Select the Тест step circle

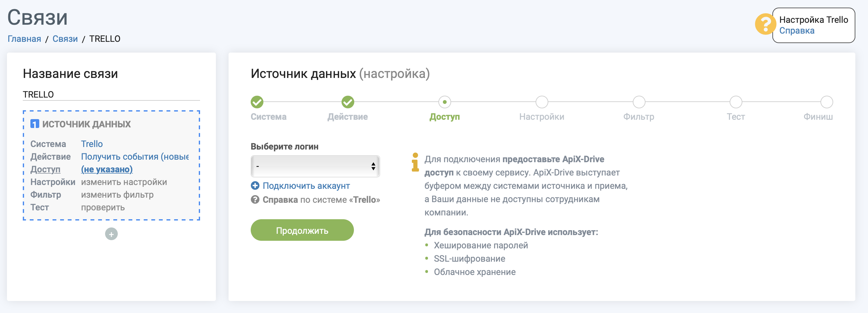[x=736, y=102]
